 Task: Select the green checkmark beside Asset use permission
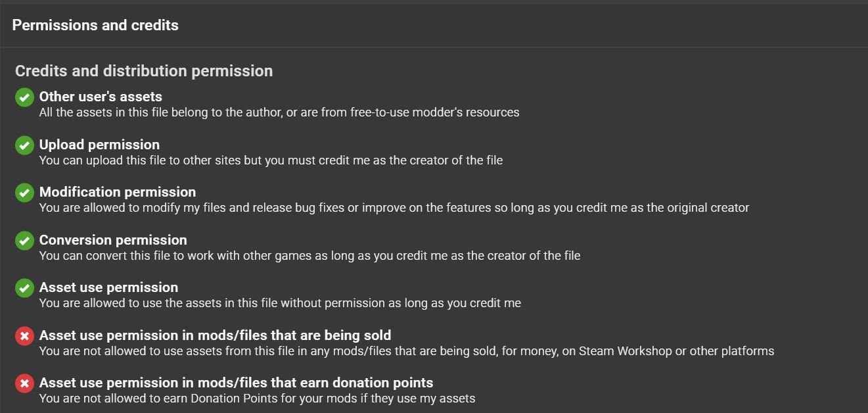(24, 288)
